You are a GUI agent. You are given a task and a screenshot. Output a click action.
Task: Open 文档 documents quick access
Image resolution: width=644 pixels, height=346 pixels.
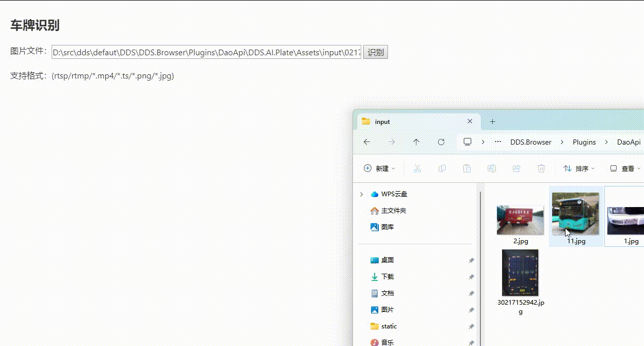(x=388, y=293)
